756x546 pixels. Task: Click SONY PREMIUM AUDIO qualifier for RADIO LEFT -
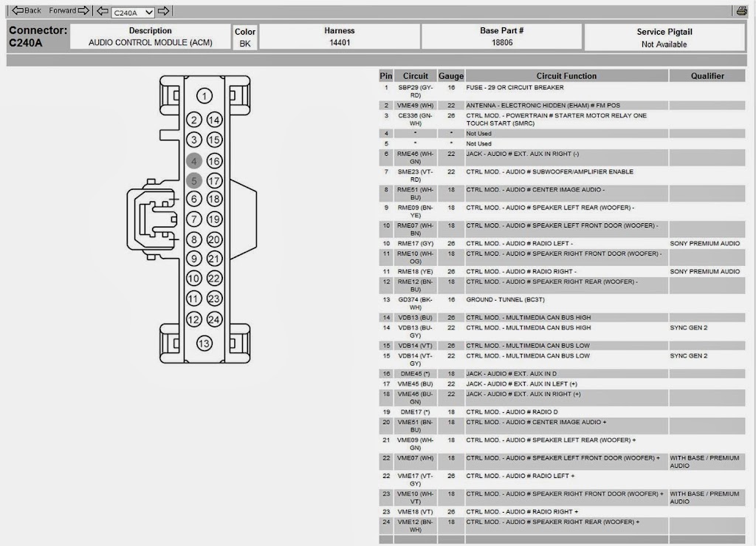704,244
